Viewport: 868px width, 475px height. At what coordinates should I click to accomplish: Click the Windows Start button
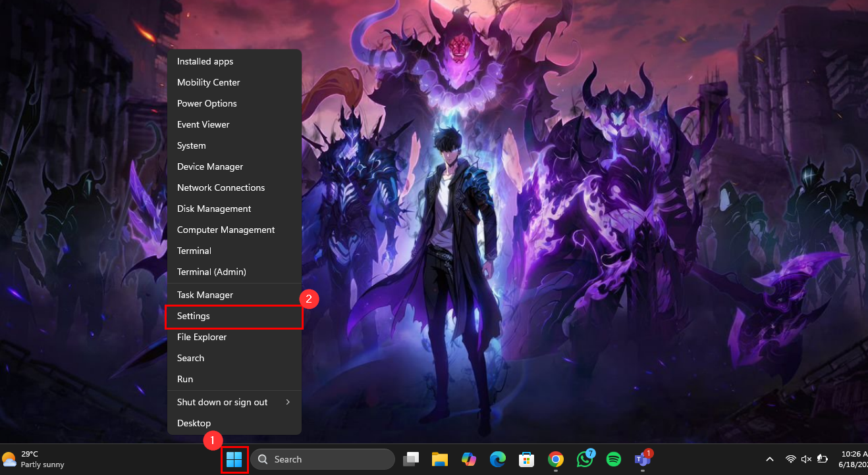pyautogui.click(x=234, y=459)
